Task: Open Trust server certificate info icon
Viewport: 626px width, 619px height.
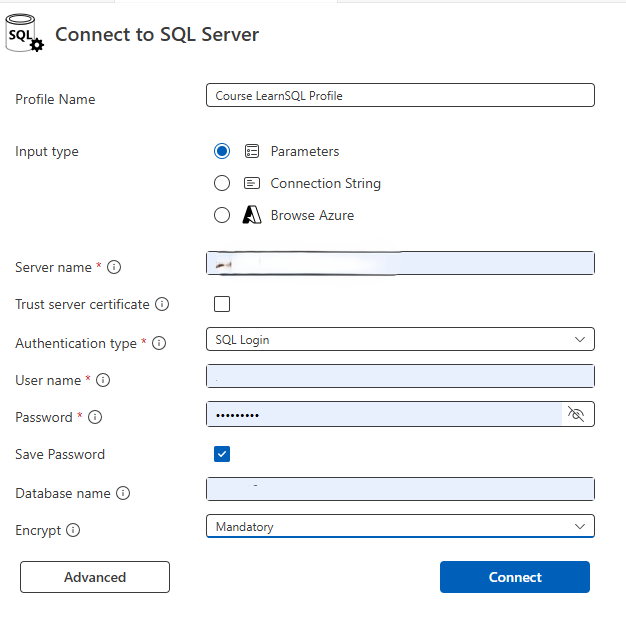Action: 162,304
